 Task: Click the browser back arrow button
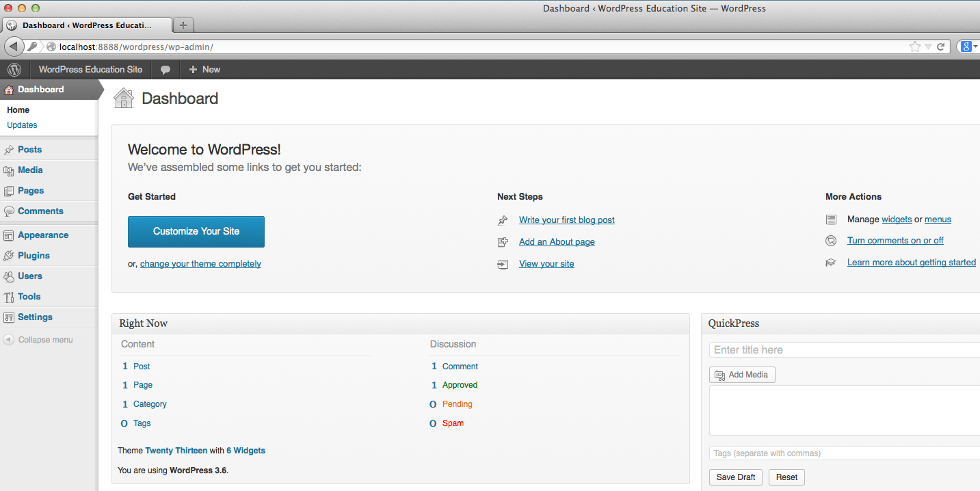[14, 47]
